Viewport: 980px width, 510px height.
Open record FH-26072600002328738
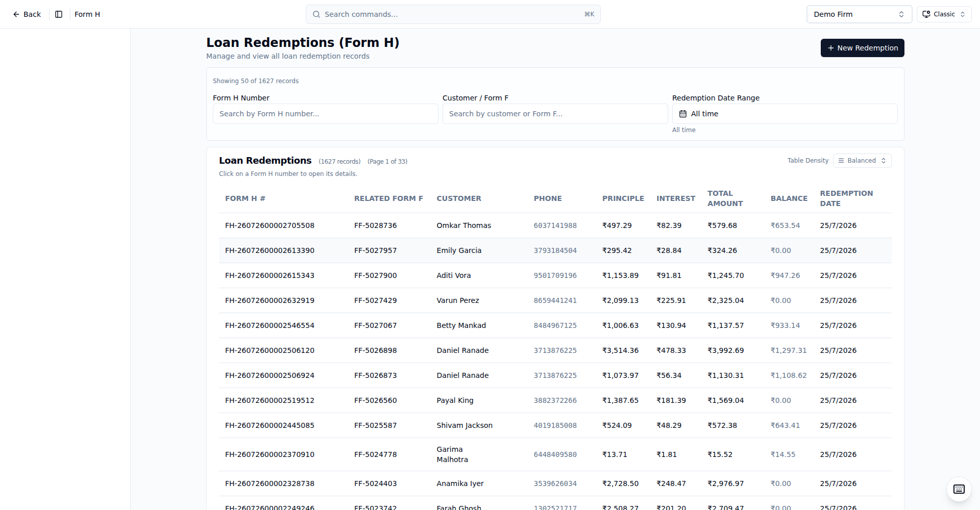pyautogui.click(x=269, y=483)
